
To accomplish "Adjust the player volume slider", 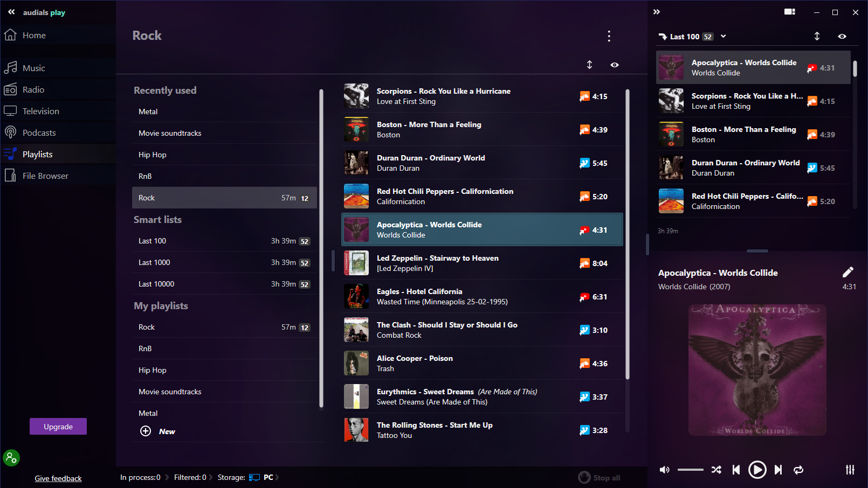I will pyautogui.click(x=691, y=470).
